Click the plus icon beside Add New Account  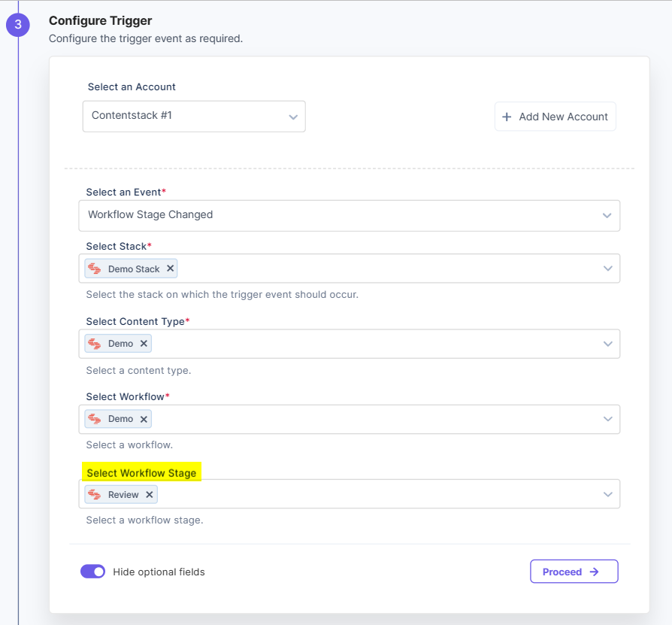point(507,117)
